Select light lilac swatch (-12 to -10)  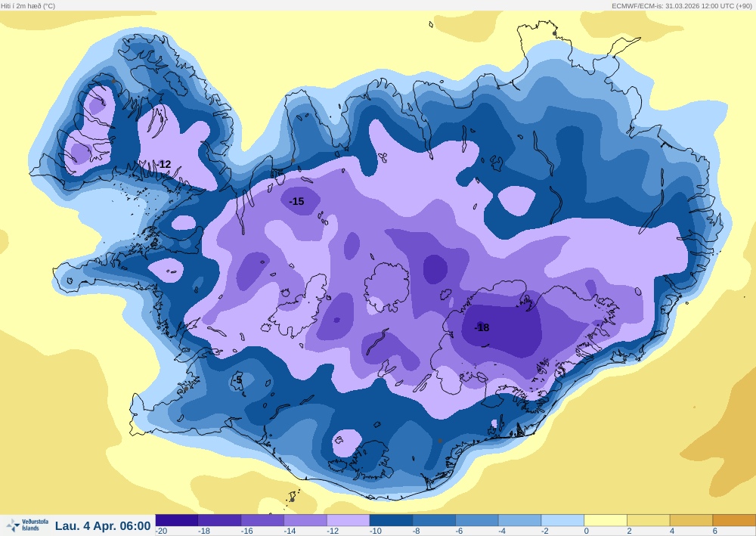pyautogui.click(x=349, y=520)
